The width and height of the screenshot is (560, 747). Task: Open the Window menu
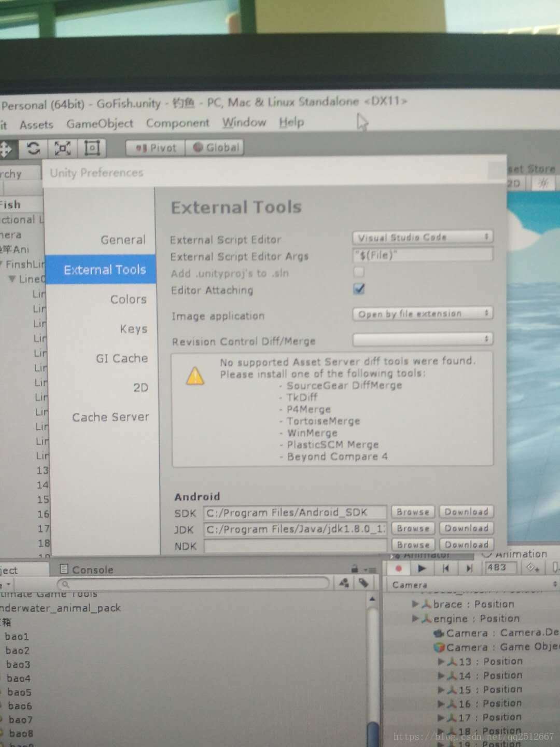coord(244,122)
